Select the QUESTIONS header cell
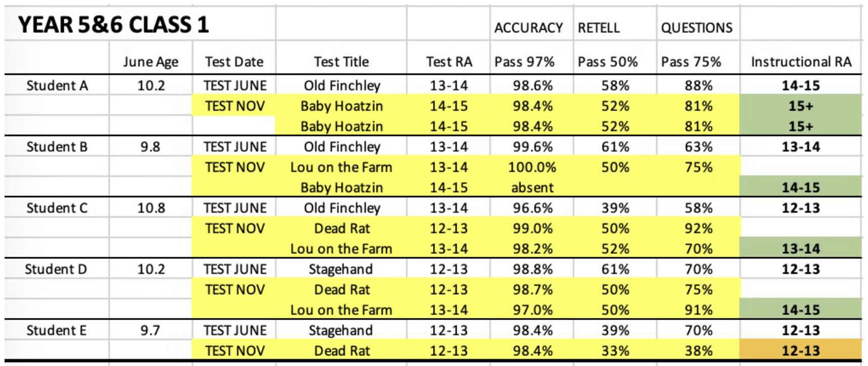Viewport: 868px width, 366px height. pos(697,27)
